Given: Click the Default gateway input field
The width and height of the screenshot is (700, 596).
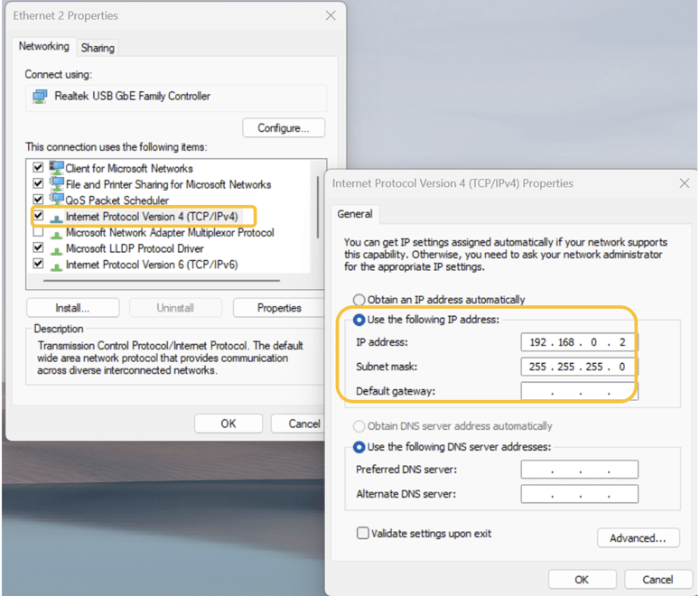Looking at the screenshot, I should point(580,392).
